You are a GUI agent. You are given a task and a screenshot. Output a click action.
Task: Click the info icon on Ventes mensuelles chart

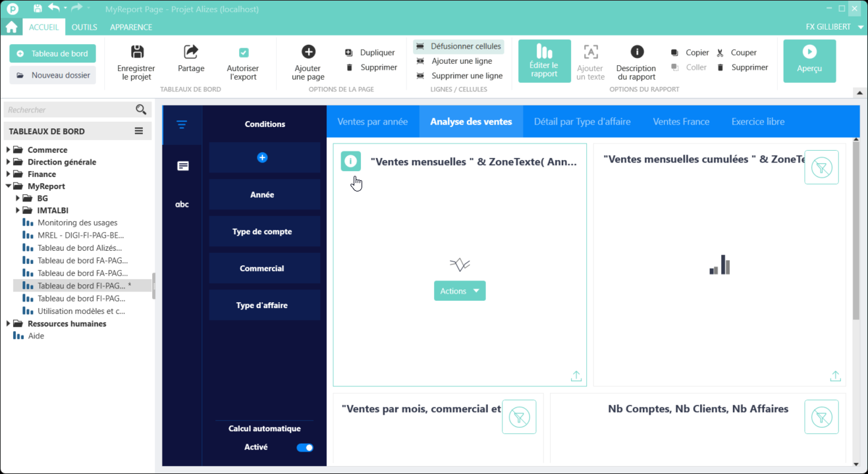click(350, 161)
